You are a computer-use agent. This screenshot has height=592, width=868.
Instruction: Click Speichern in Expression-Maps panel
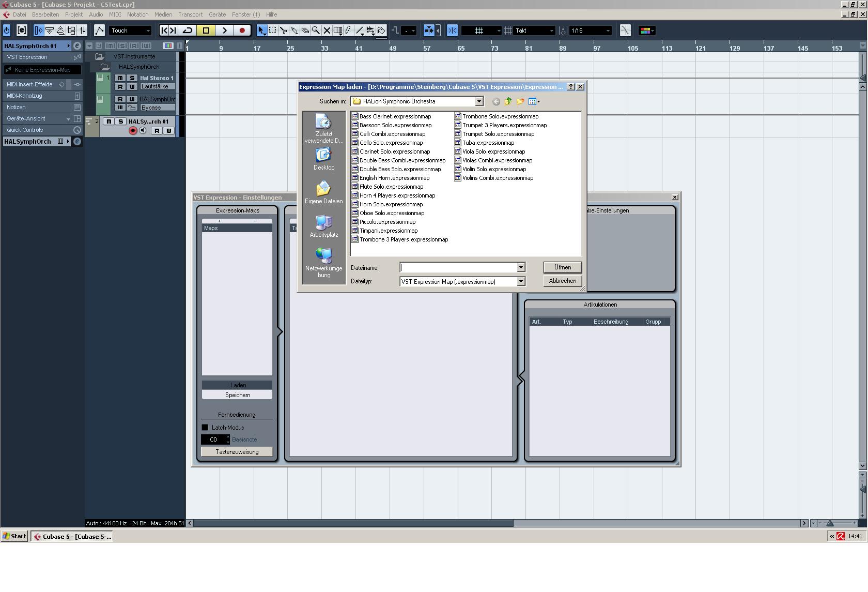tap(237, 395)
